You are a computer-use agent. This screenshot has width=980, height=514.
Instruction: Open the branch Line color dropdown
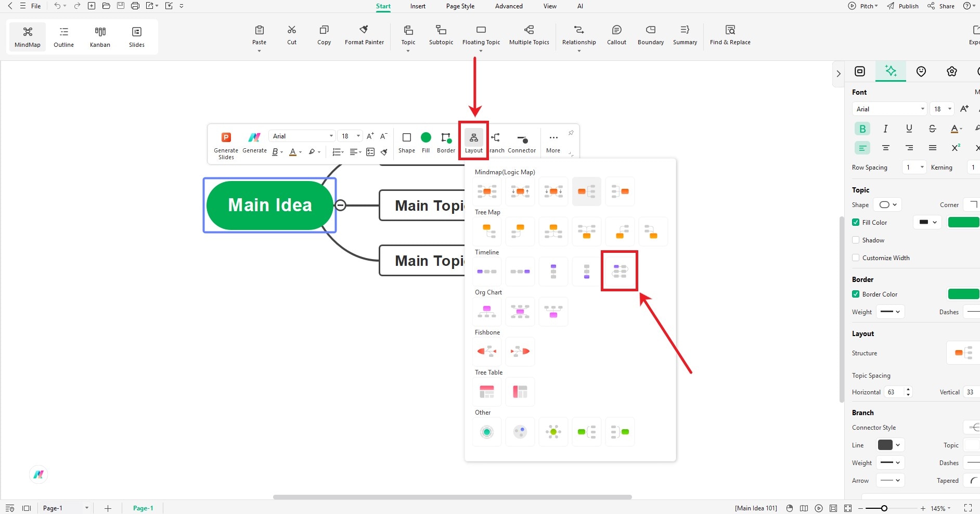(889, 445)
